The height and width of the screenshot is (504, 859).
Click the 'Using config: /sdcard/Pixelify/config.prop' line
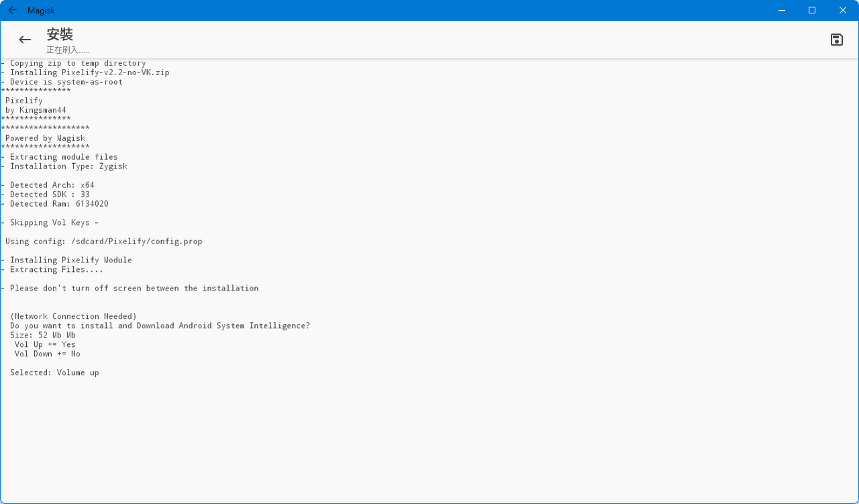(104, 242)
